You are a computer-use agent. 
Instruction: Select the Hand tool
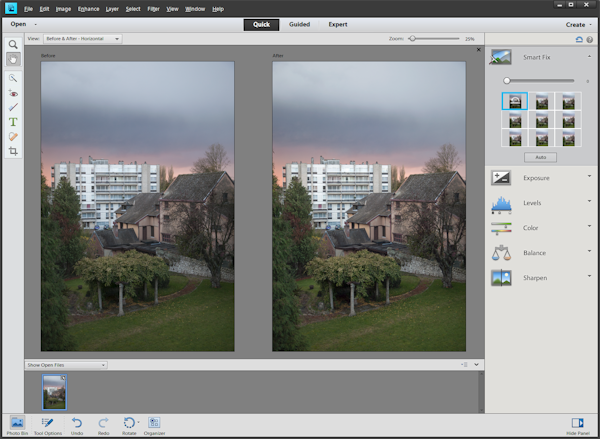point(13,59)
